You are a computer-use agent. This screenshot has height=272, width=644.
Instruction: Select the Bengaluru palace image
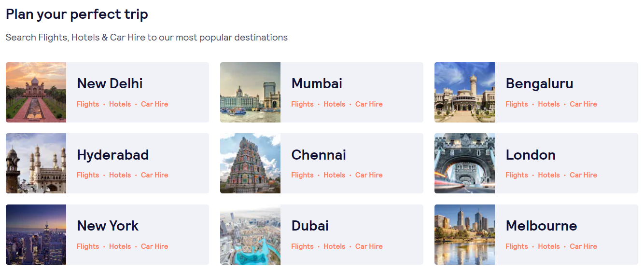point(464,92)
